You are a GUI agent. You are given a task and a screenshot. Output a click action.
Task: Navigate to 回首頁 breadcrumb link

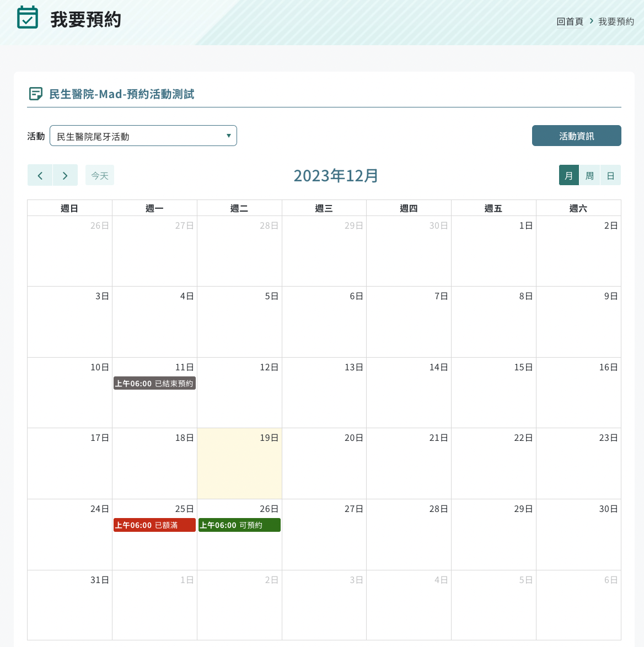[x=570, y=21]
